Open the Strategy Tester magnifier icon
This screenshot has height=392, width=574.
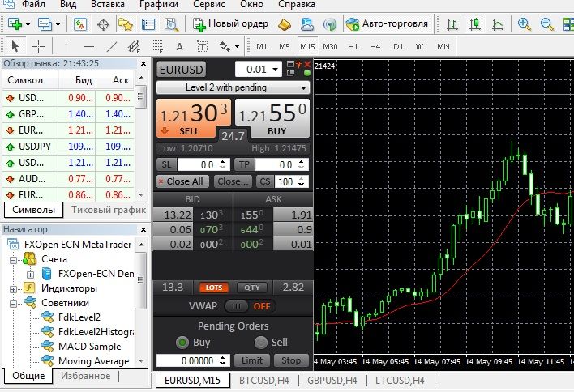pyautogui.click(x=171, y=24)
